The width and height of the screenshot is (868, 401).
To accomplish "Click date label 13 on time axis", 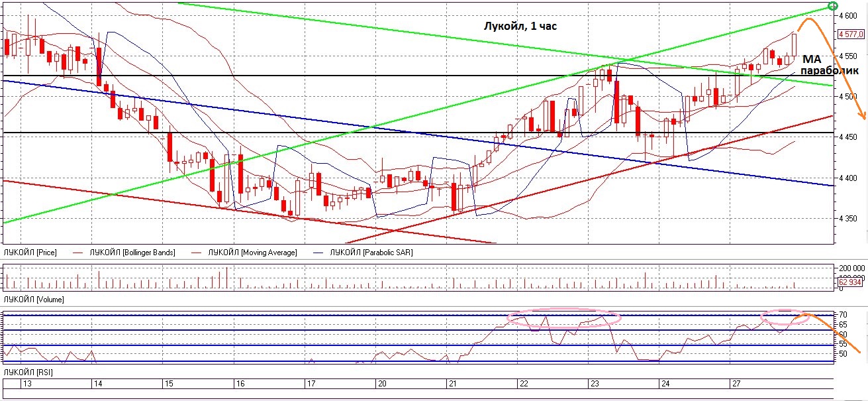I will tap(27, 384).
